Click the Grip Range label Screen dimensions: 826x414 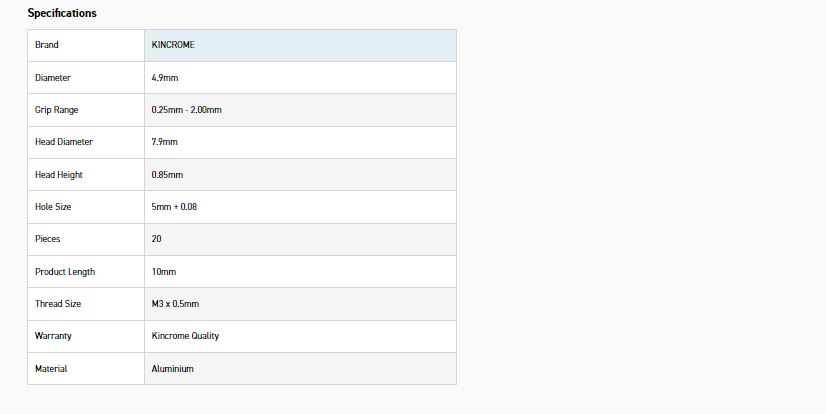pyautogui.click(x=57, y=110)
